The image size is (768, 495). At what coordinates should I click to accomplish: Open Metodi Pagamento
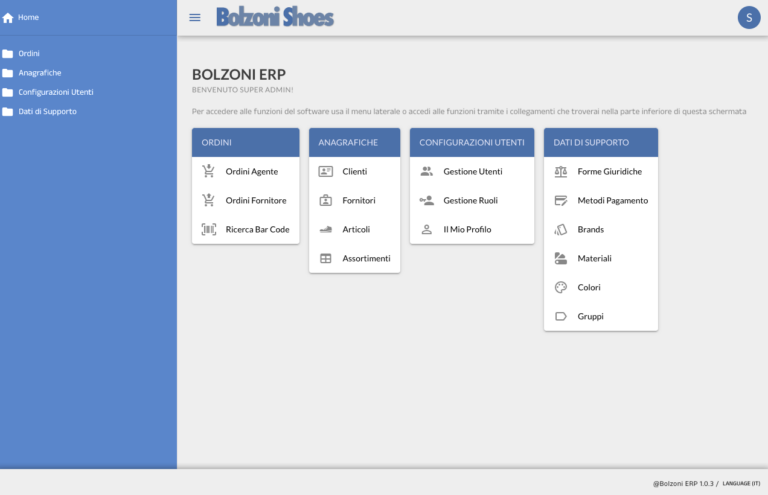point(613,200)
